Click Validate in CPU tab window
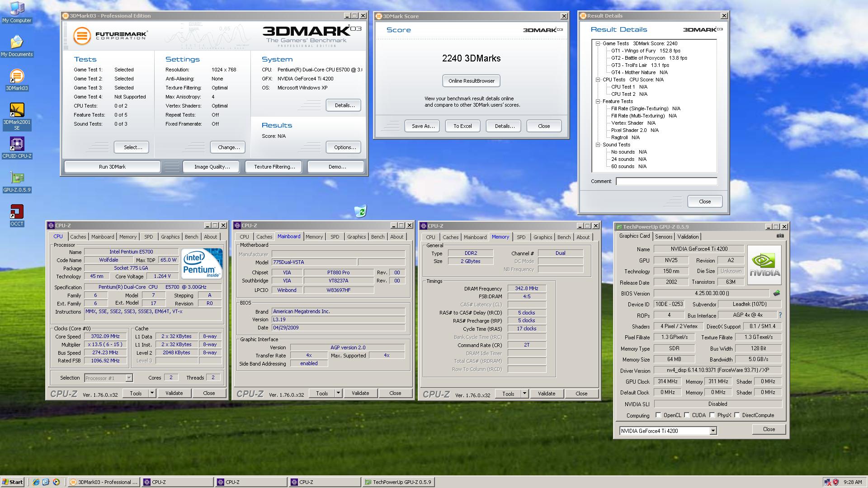Viewport: 868px width, 488px height. (174, 393)
